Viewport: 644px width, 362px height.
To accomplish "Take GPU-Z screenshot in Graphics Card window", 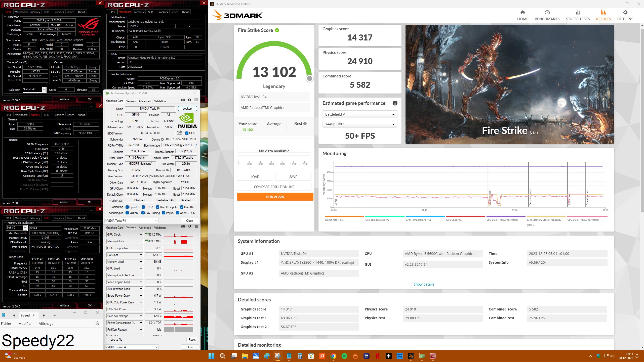I will [183, 100].
